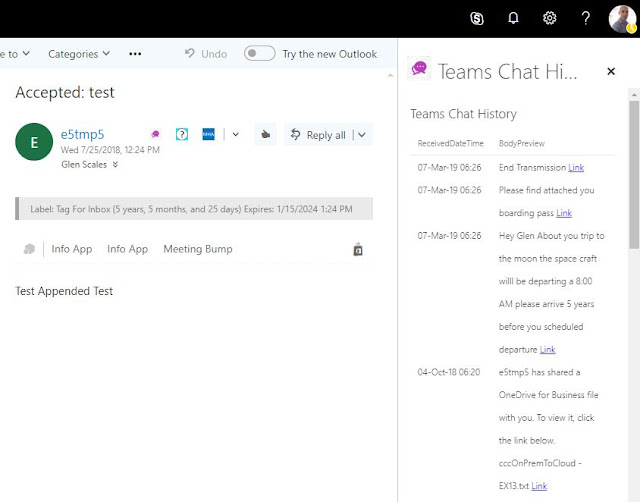Click the Teams Chat History heading text

(x=463, y=114)
